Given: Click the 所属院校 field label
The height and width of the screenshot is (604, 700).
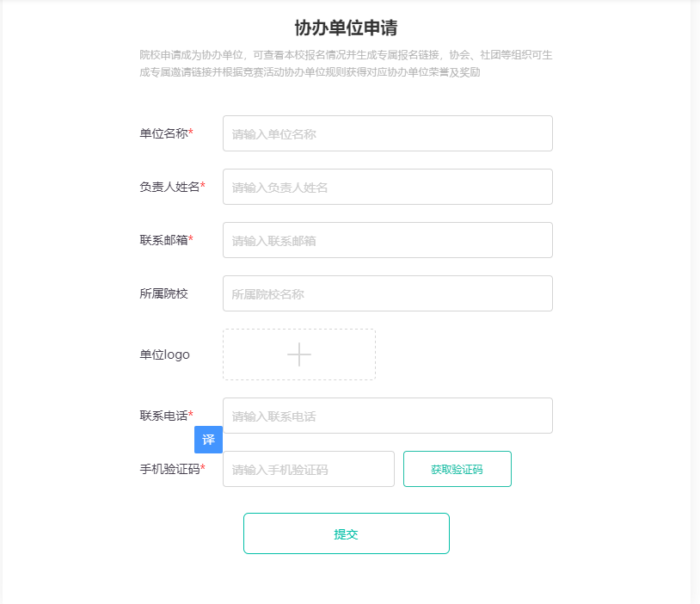Looking at the screenshot, I should click(x=163, y=293).
